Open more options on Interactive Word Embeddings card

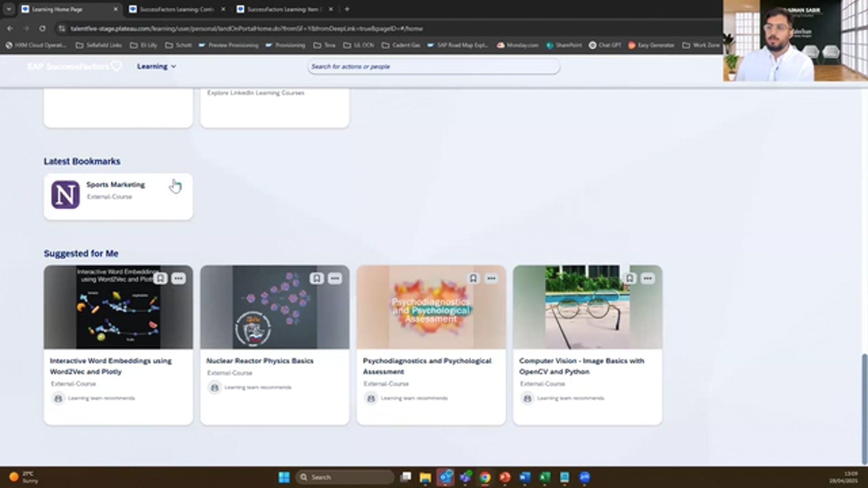pos(178,278)
